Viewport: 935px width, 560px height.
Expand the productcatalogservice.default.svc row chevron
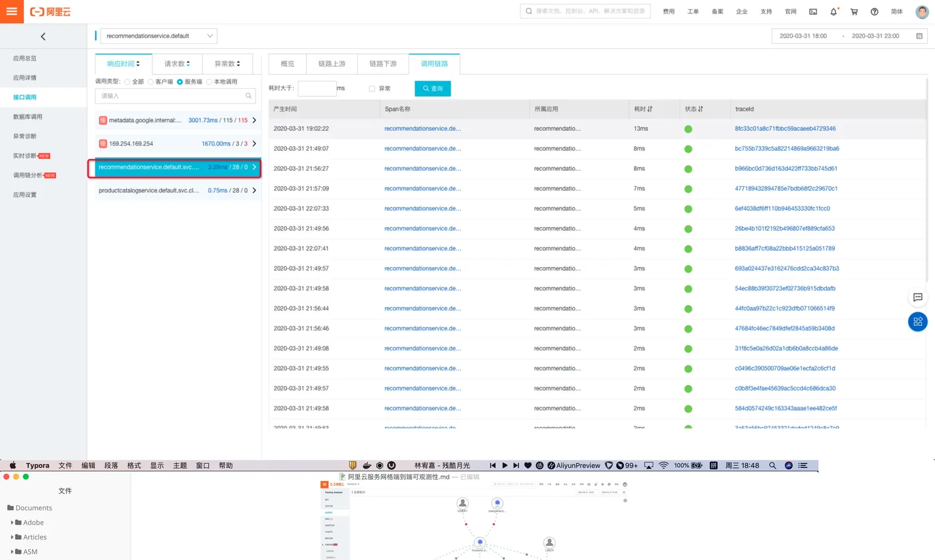[x=254, y=190]
